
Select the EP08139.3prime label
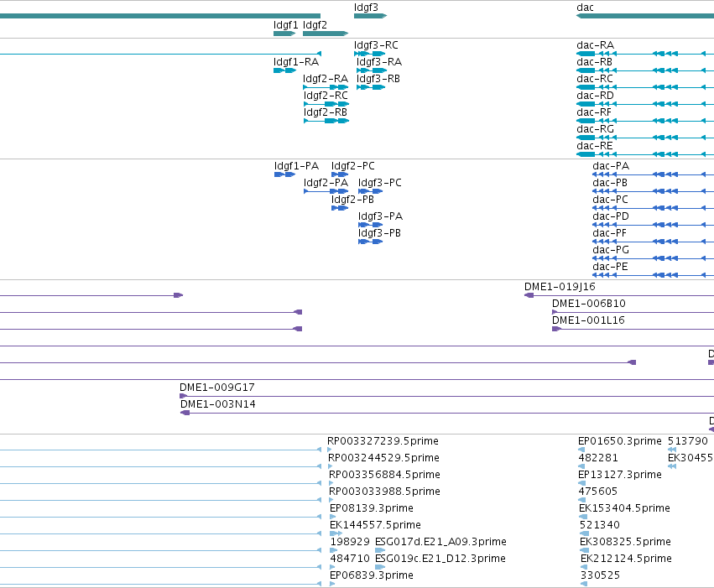372,509
